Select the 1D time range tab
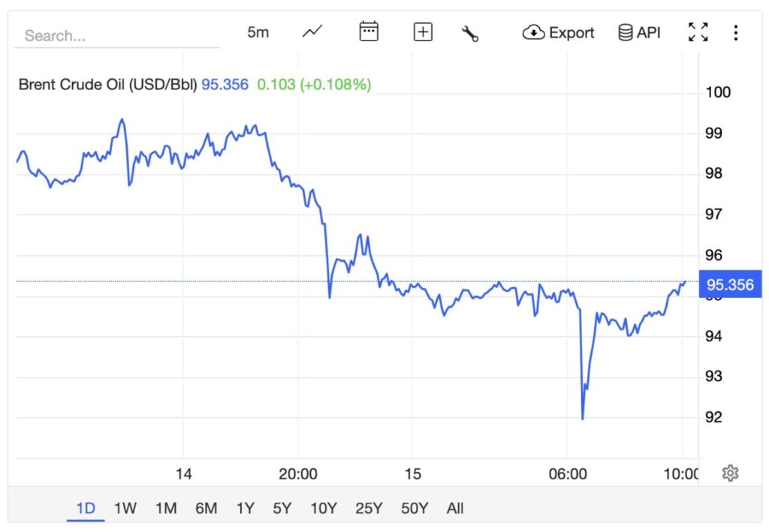The image size is (769, 532). pyautogui.click(x=86, y=508)
